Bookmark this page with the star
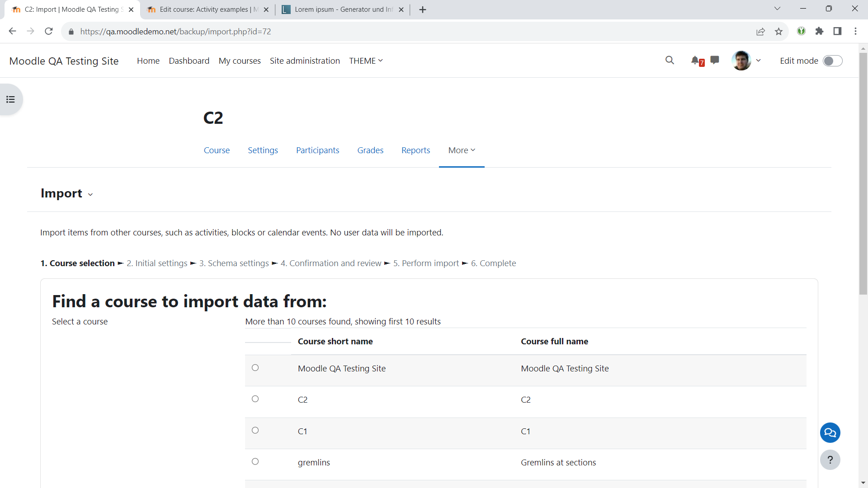 [778, 32]
